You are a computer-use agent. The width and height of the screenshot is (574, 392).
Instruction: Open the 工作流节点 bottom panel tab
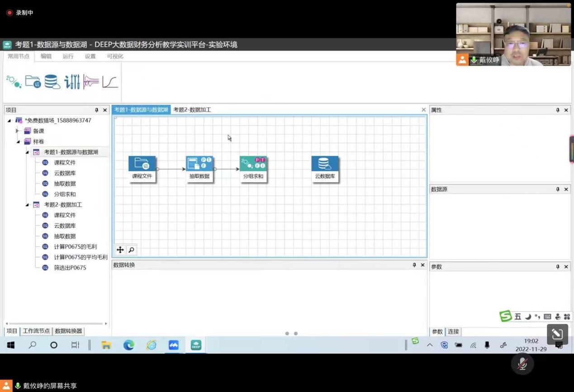click(x=36, y=331)
